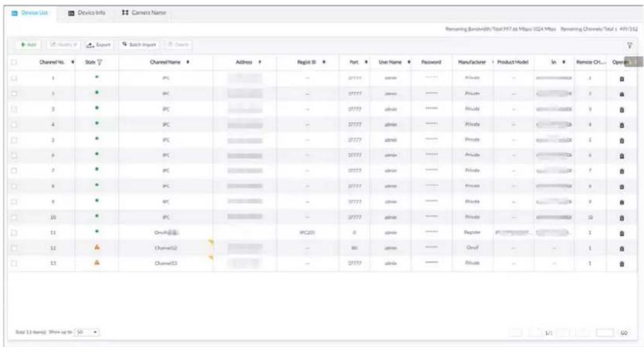Tick the Channel13 row checkbox

14,263
